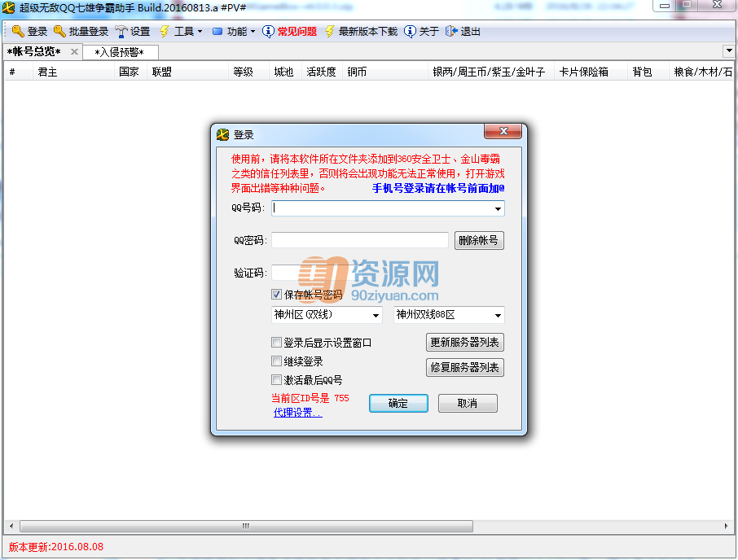Cancel the dialog with 取消
This screenshot has width=738, height=560.
tap(468, 404)
